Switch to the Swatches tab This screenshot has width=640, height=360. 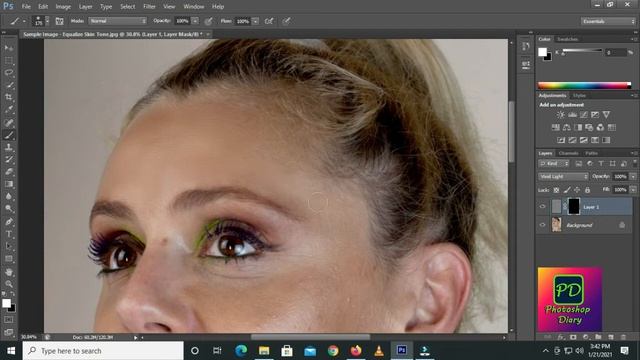[568, 39]
